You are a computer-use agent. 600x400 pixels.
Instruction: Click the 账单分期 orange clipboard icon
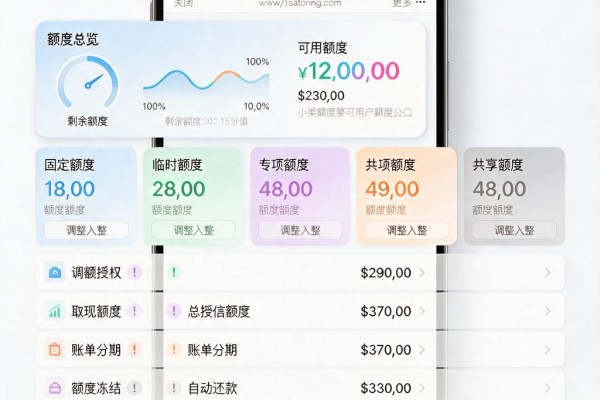point(55,349)
